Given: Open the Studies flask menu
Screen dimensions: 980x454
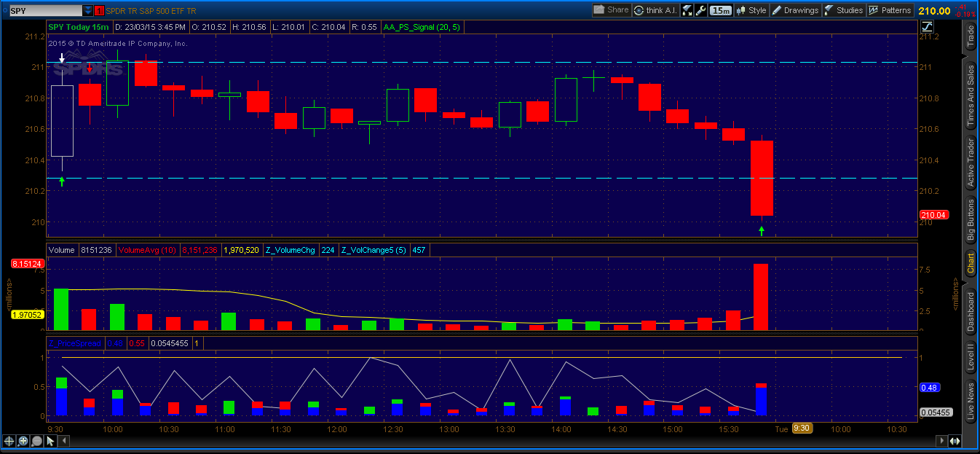Looking at the screenshot, I should point(843,10).
